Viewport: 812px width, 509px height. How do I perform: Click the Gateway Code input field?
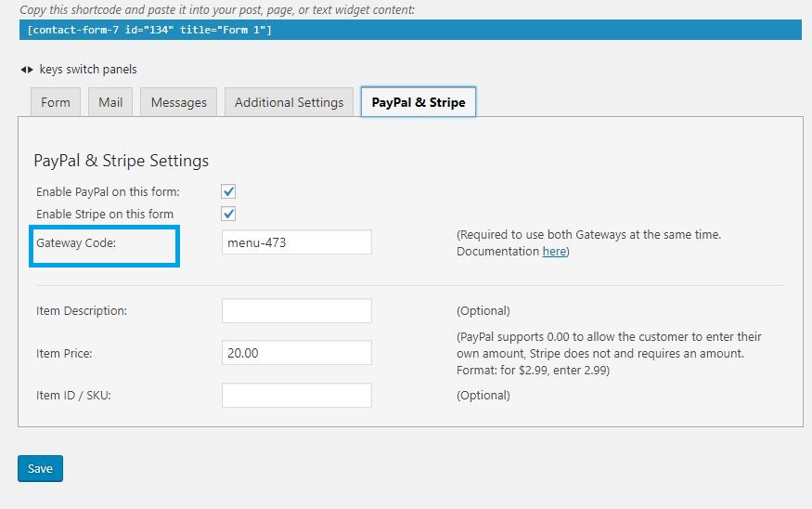point(297,242)
